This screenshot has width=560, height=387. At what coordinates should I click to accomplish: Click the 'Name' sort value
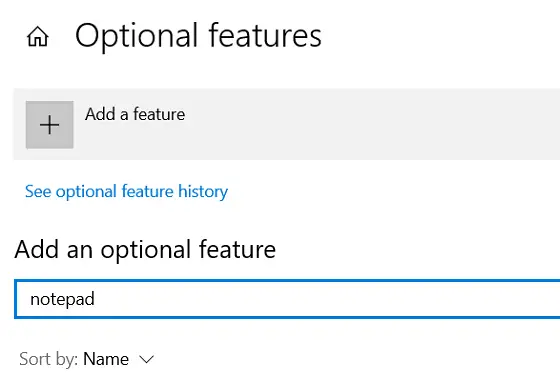(x=106, y=359)
